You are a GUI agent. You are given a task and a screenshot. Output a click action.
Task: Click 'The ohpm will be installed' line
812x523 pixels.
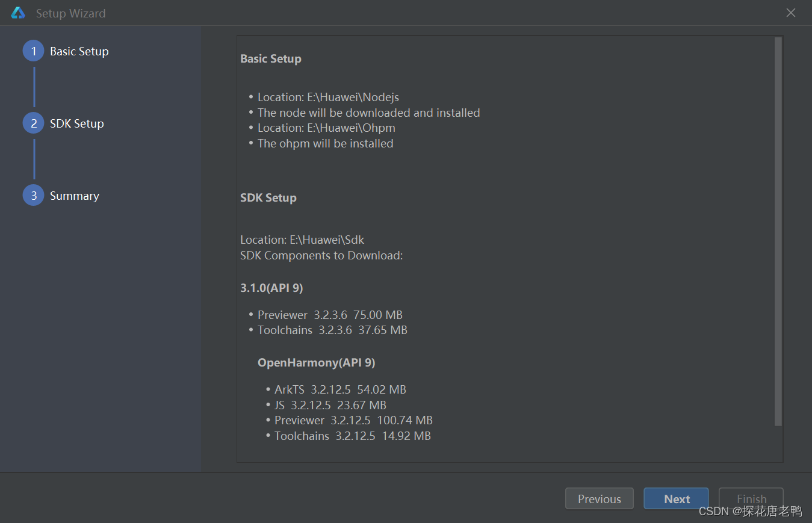(326, 143)
